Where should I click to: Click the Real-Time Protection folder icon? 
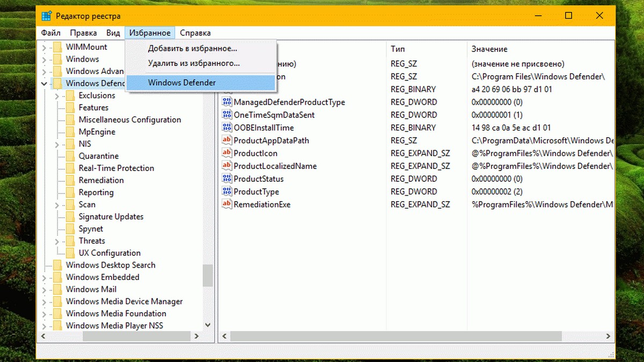pos(70,168)
